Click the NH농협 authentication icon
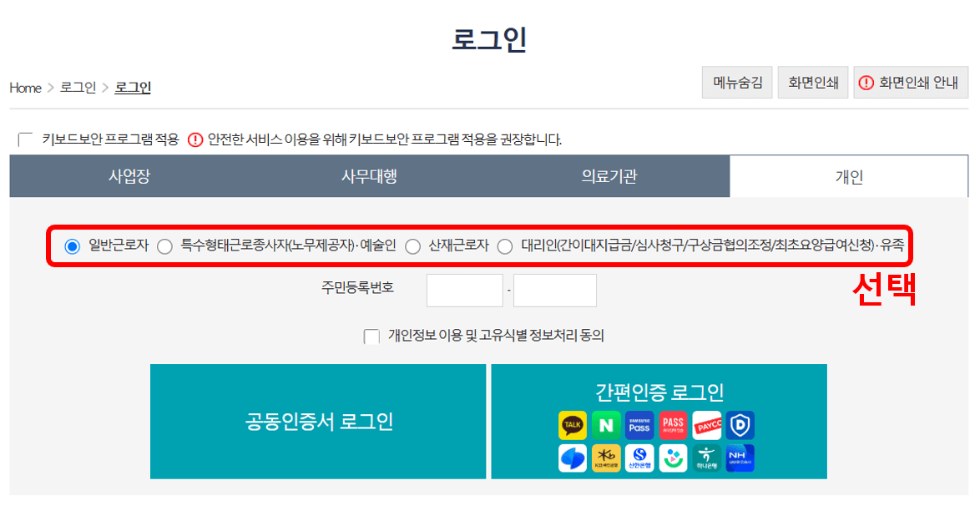The width and height of the screenshot is (980, 506). pos(740,458)
